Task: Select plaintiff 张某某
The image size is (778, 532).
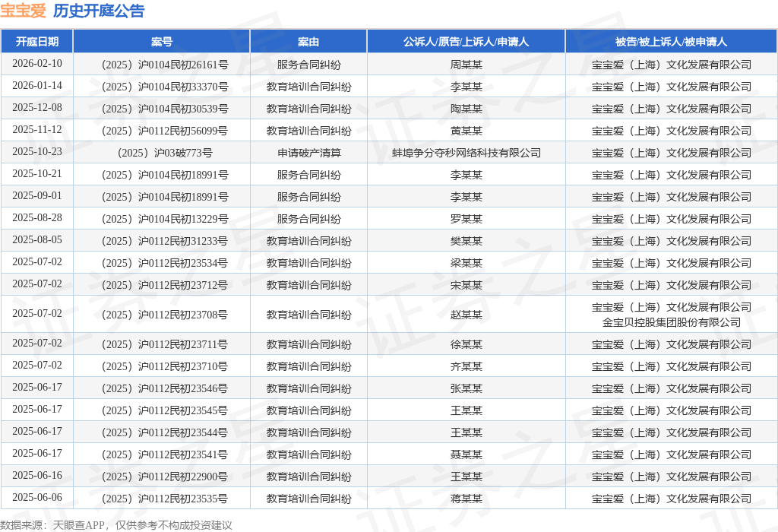Action: (466, 388)
